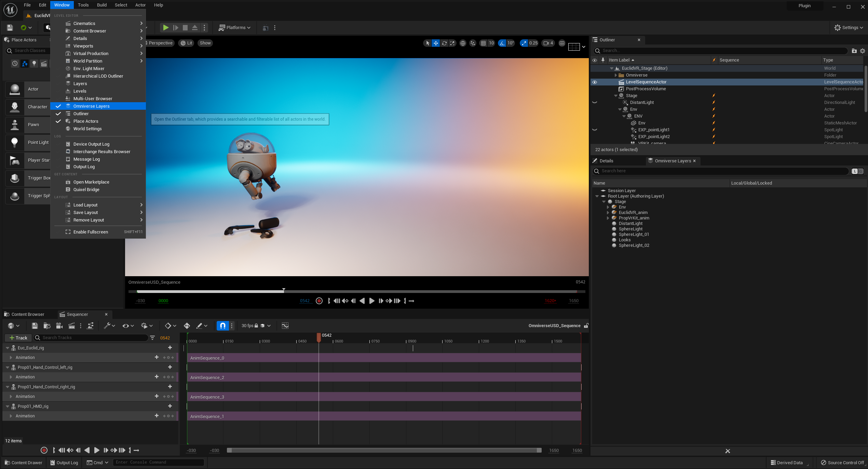Toggle world coordinate space globe icon
This screenshot has width=868, height=469.
click(463, 43)
